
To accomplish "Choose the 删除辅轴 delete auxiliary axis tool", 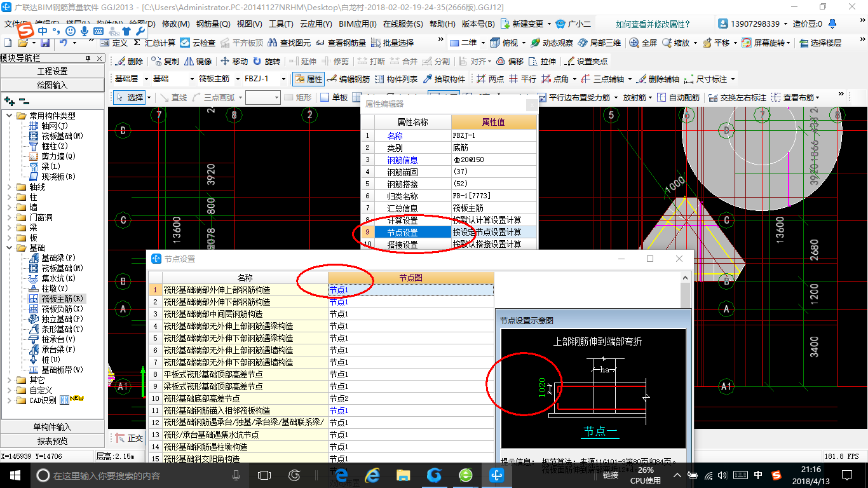I will click(x=658, y=79).
